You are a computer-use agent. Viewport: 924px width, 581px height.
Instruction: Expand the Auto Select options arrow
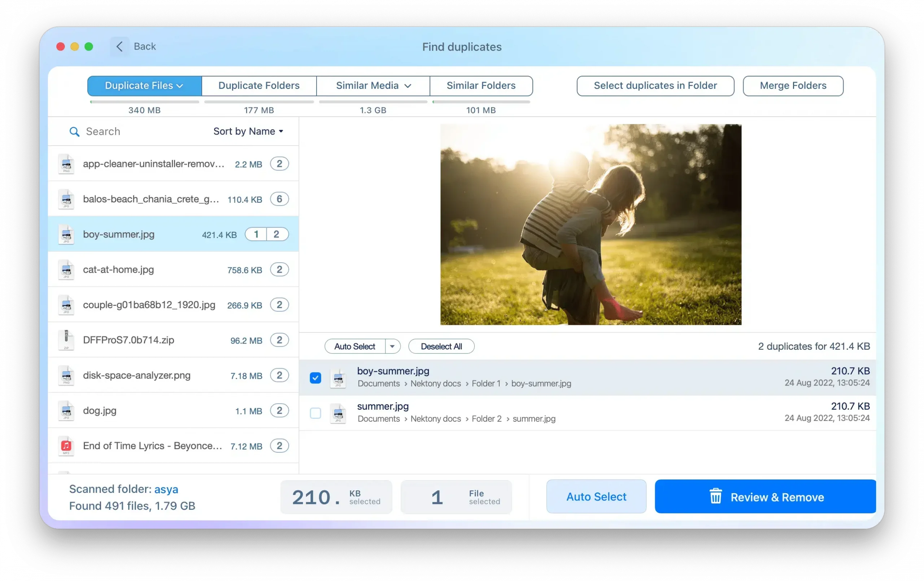coord(392,347)
